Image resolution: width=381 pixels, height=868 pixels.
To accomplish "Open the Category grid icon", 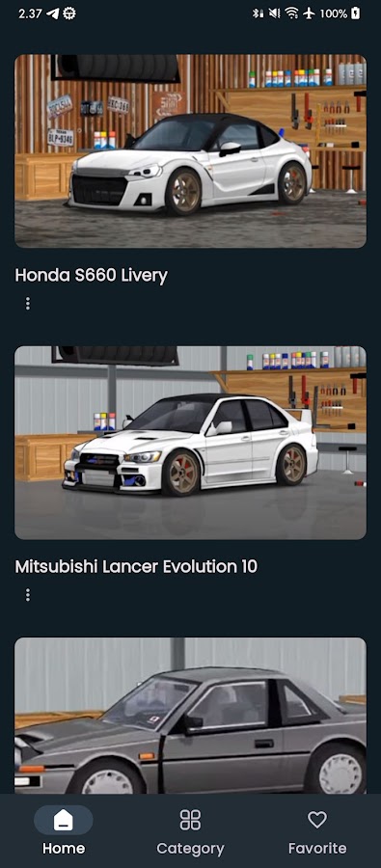I will (x=190, y=820).
